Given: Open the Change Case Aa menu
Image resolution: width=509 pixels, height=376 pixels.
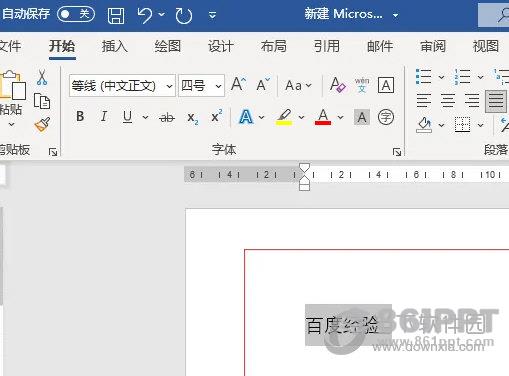Looking at the screenshot, I should 299,85.
